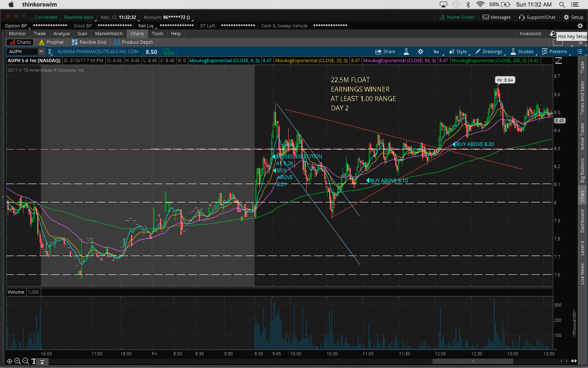
Task: Open the Bluetooth menu bar icon
Action: [468, 4]
